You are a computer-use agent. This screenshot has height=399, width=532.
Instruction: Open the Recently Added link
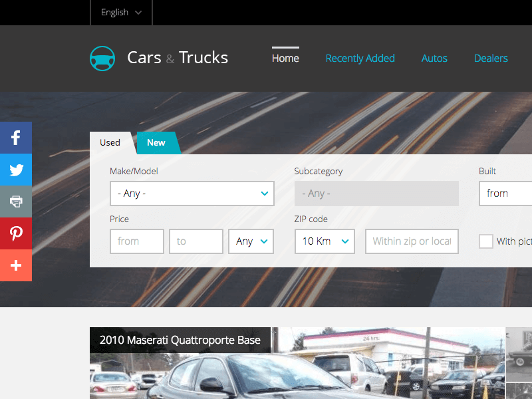click(360, 58)
